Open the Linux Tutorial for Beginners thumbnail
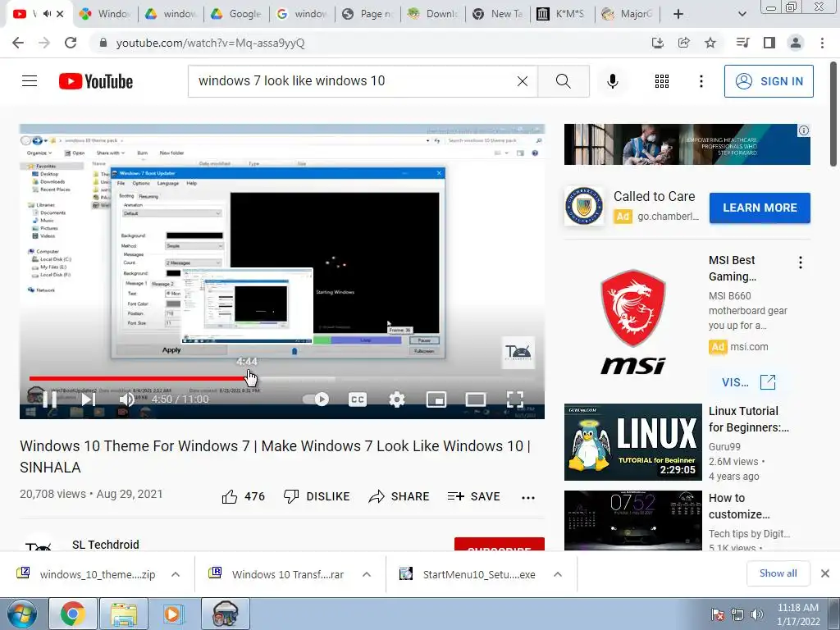 (x=632, y=442)
